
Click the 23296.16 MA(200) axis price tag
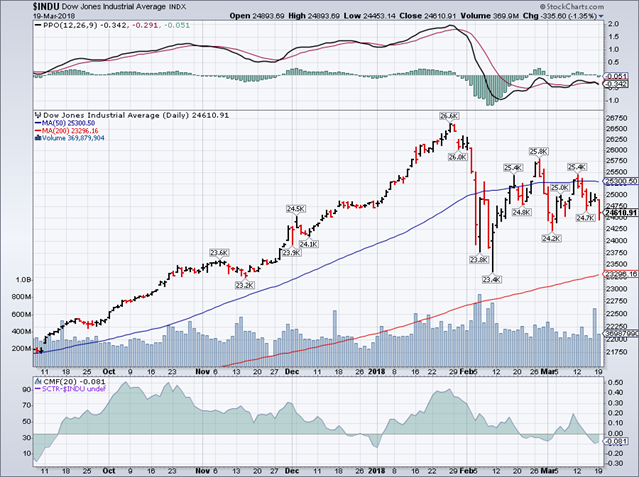(619, 274)
